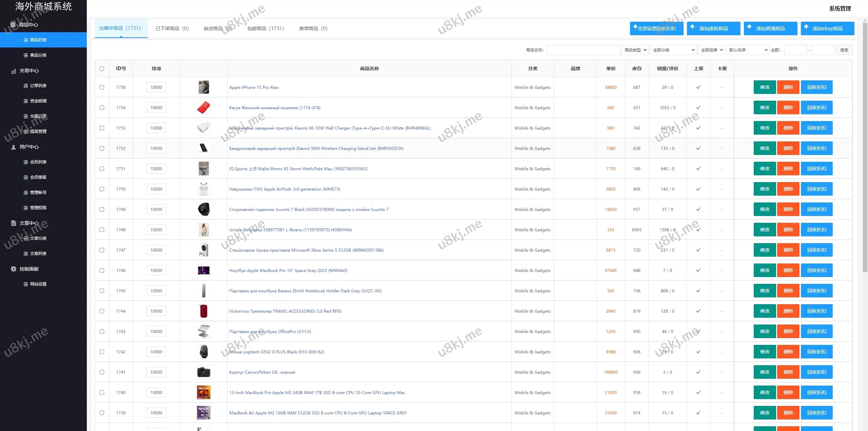Screen dimensions: 868x431
Task: Check the checkbox for product ID 1754
Action: pyautogui.click(x=102, y=108)
